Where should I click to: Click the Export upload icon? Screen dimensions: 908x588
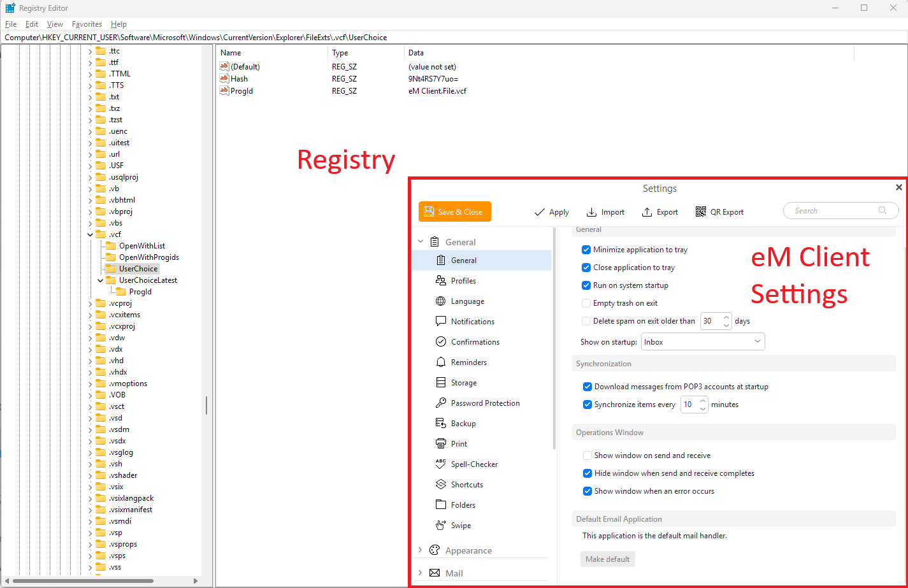(647, 212)
